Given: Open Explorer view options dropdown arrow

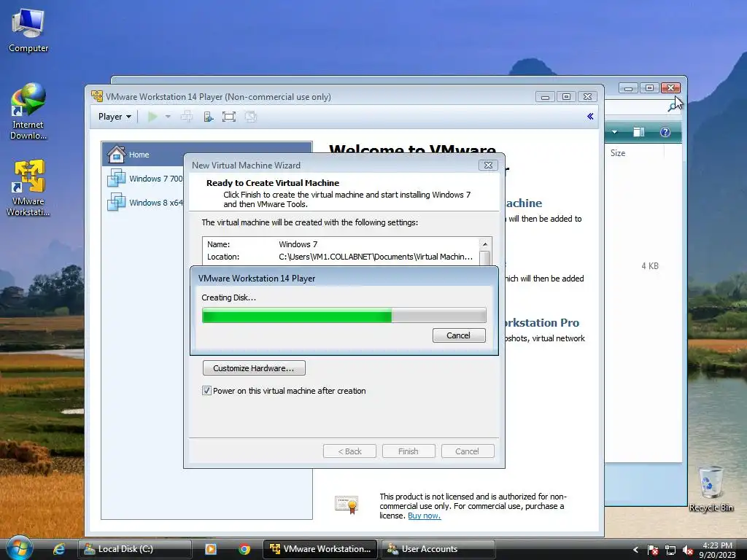Looking at the screenshot, I should click(x=614, y=132).
